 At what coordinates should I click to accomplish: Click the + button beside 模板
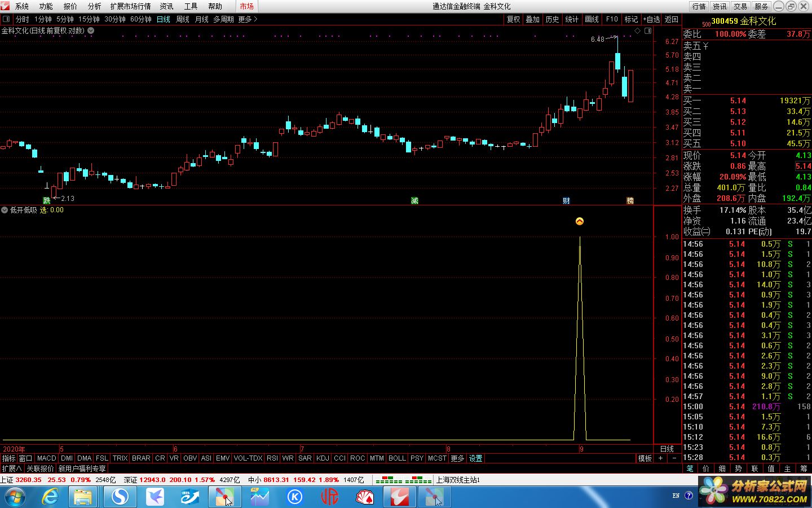[x=660, y=458]
